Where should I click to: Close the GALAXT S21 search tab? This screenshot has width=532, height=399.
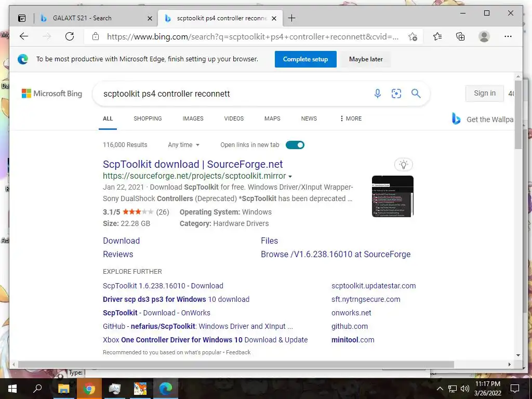150,18
